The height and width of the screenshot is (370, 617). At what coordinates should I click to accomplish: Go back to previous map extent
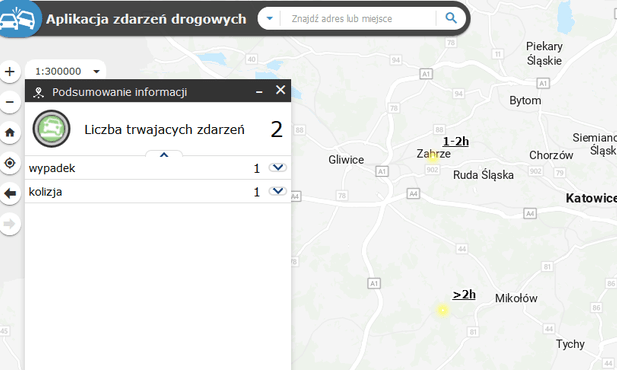10,193
